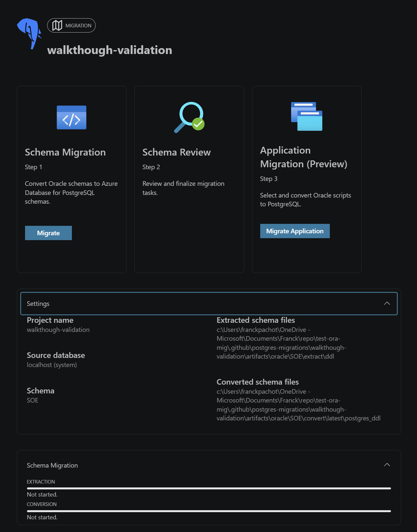This screenshot has height=532, width=417.
Task: Click the Migrate Application button
Action: pos(295,231)
